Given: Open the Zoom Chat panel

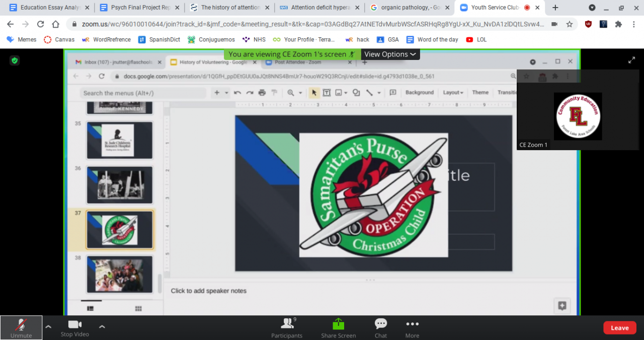Looking at the screenshot, I should coord(381,328).
